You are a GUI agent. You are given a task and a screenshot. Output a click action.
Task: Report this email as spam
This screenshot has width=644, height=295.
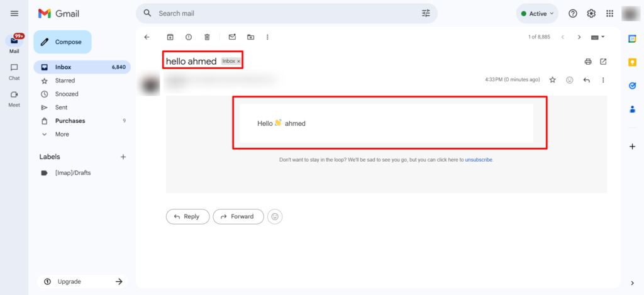[188, 37]
